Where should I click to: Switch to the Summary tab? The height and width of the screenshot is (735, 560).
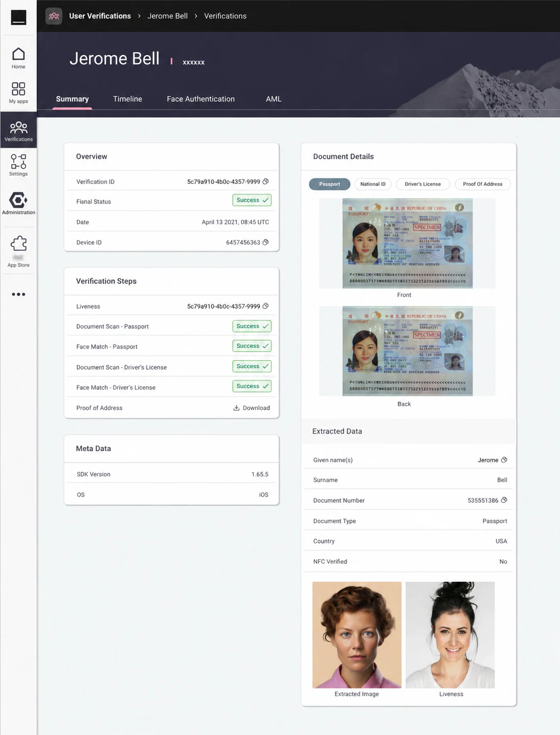tap(72, 99)
